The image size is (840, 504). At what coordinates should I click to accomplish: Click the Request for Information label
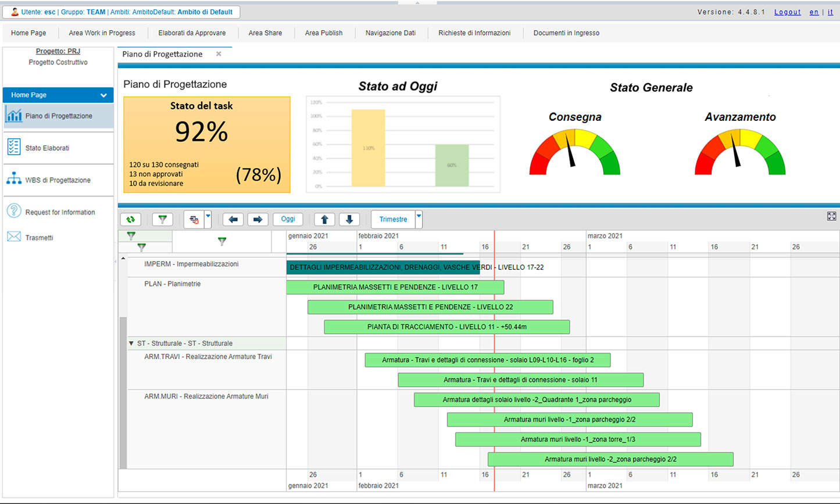pyautogui.click(x=60, y=212)
